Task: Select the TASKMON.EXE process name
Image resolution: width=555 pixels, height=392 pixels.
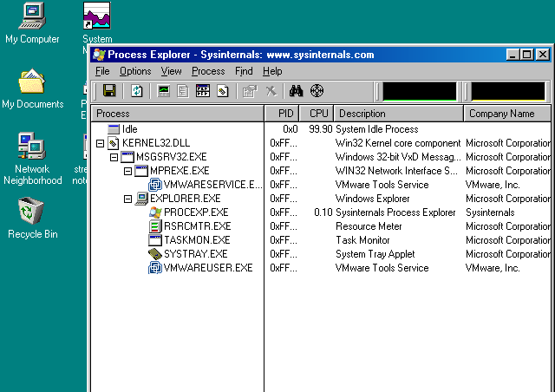Action: pos(197,240)
